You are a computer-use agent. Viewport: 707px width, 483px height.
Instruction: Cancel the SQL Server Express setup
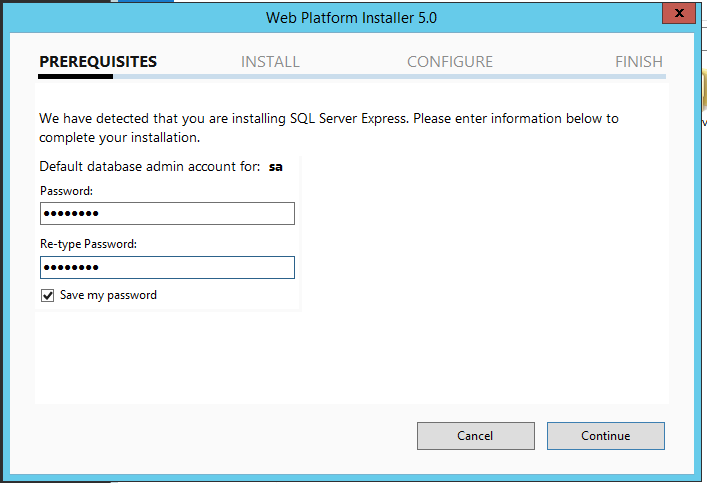[x=475, y=436]
